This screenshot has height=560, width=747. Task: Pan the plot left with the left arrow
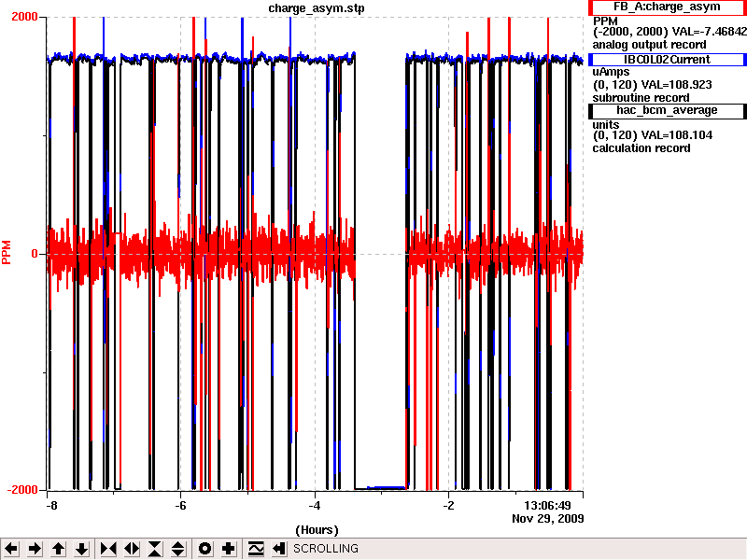click(x=11, y=549)
